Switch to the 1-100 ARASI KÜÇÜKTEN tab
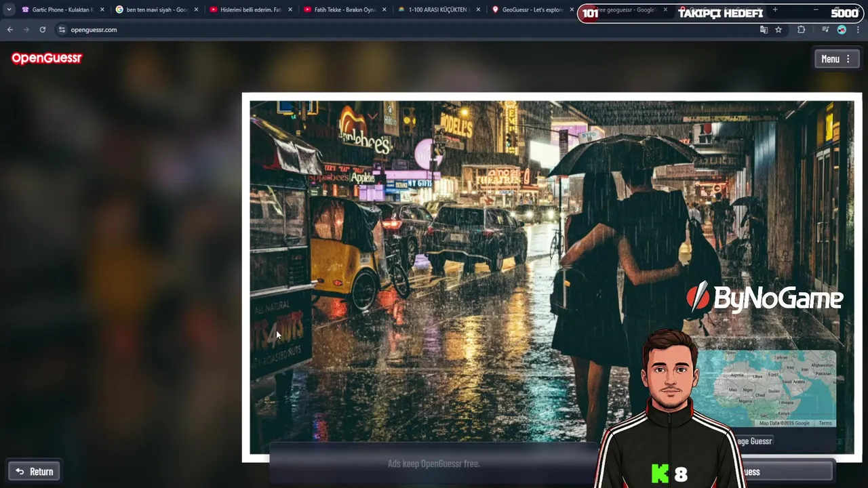The image size is (868, 488). point(438,10)
